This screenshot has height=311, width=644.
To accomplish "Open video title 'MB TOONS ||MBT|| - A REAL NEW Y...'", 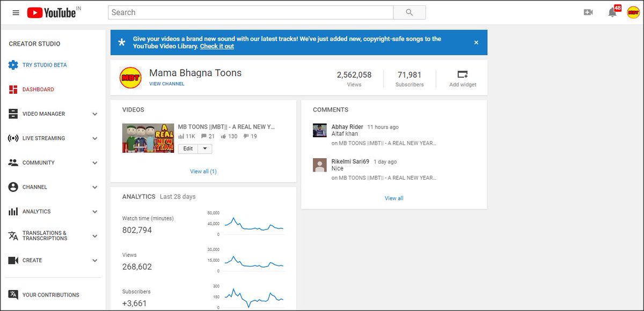I will tap(226, 127).
